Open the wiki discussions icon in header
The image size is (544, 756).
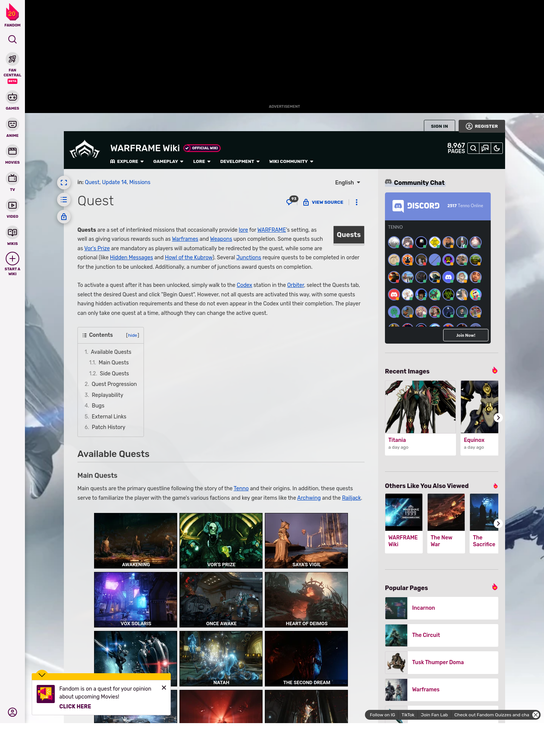click(x=485, y=148)
